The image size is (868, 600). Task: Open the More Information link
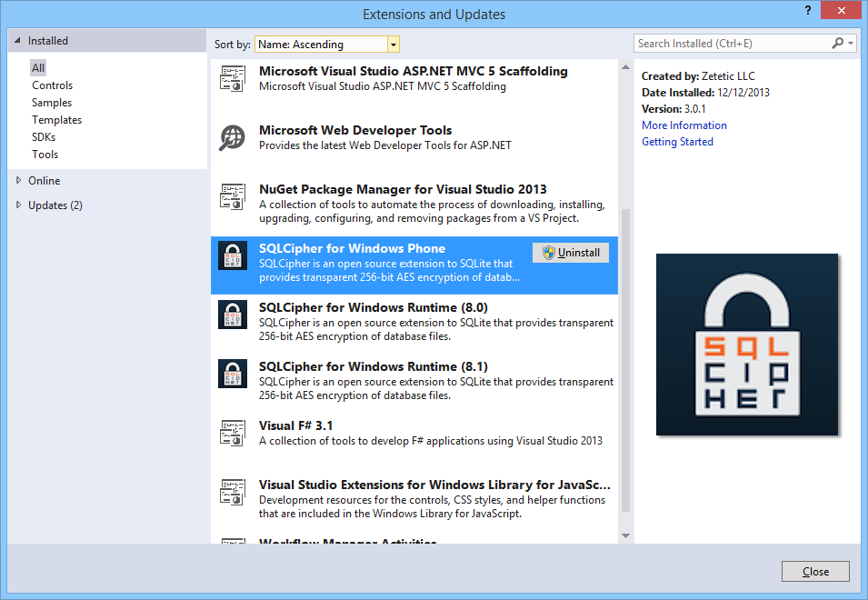click(x=684, y=125)
